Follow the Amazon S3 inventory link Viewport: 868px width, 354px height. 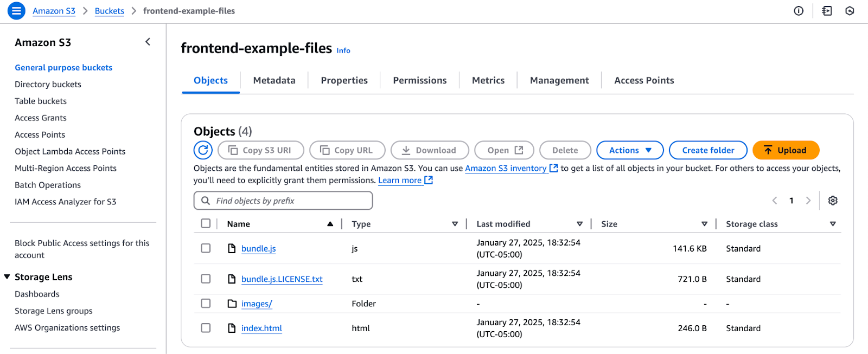[x=506, y=168]
